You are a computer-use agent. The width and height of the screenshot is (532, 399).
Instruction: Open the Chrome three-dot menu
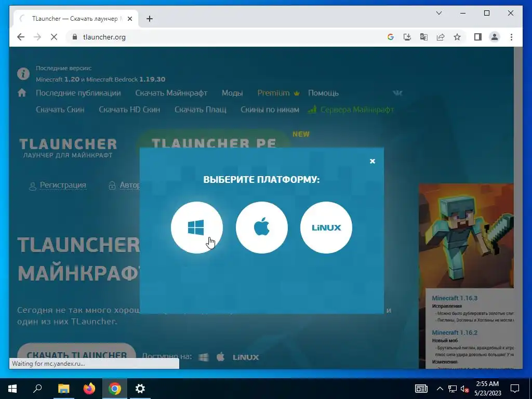pos(511,37)
